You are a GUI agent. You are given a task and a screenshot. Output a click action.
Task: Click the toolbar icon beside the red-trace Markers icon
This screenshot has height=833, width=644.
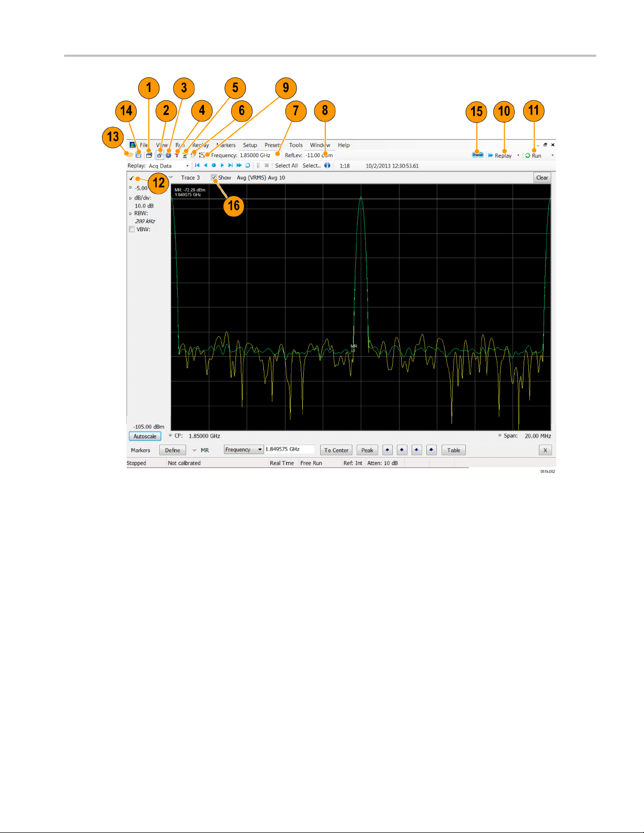point(193,155)
